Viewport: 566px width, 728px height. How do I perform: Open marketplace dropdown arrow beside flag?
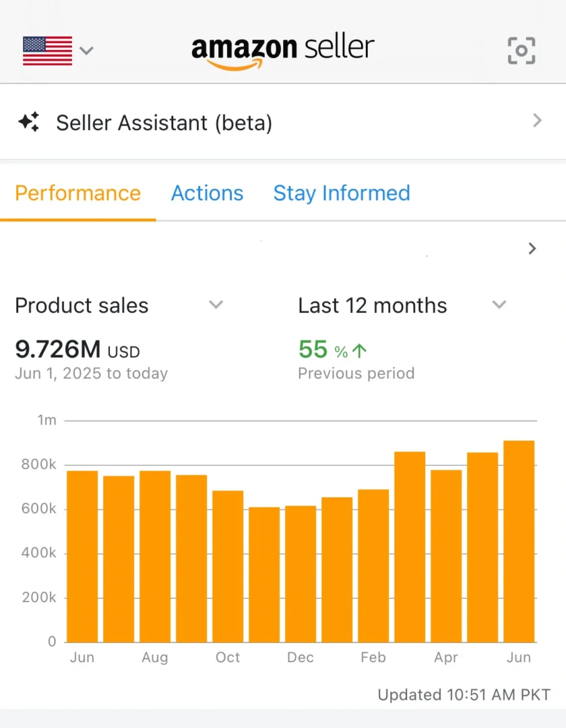(86, 50)
